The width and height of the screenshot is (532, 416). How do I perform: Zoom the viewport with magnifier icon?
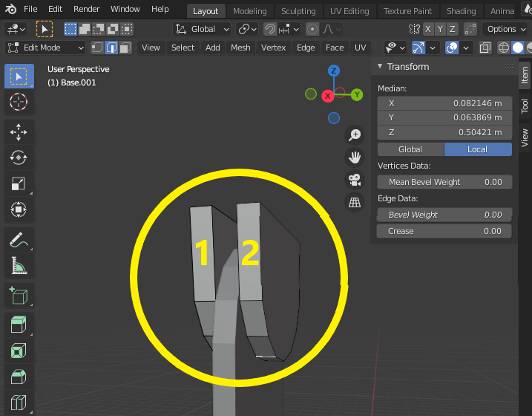pyautogui.click(x=355, y=134)
